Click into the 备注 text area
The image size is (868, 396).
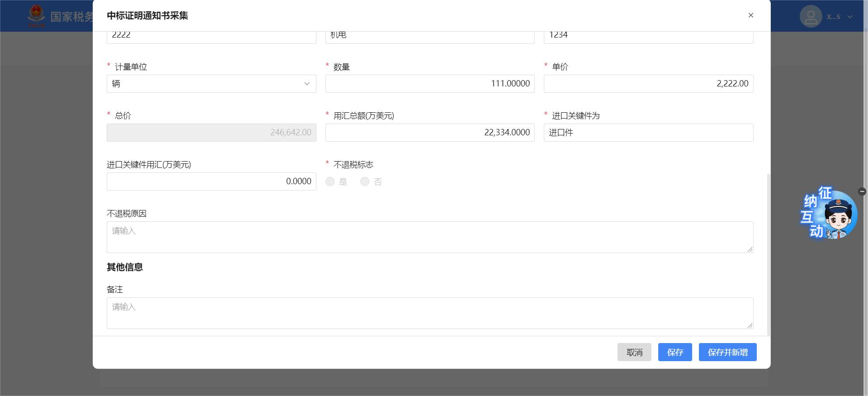pos(429,313)
